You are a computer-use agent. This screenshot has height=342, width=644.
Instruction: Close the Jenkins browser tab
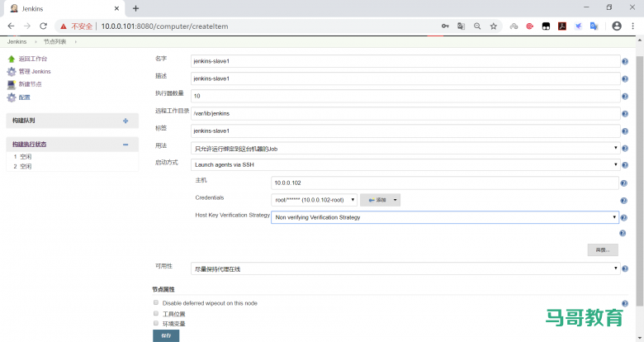(116, 8)
